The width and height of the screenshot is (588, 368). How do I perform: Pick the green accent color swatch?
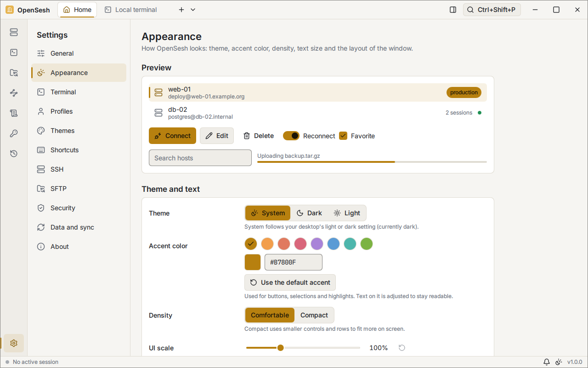click(367, 244)
